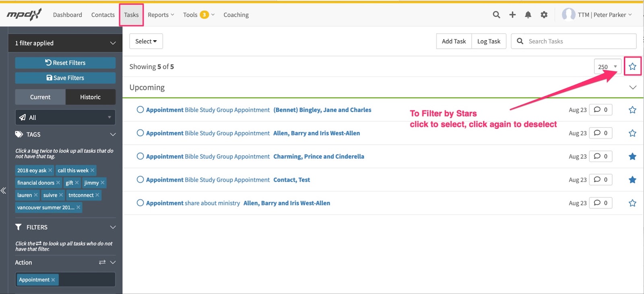This screenshot has height=294, width=644.
Task: Go to Dashboard
Action: pos(68,15)
